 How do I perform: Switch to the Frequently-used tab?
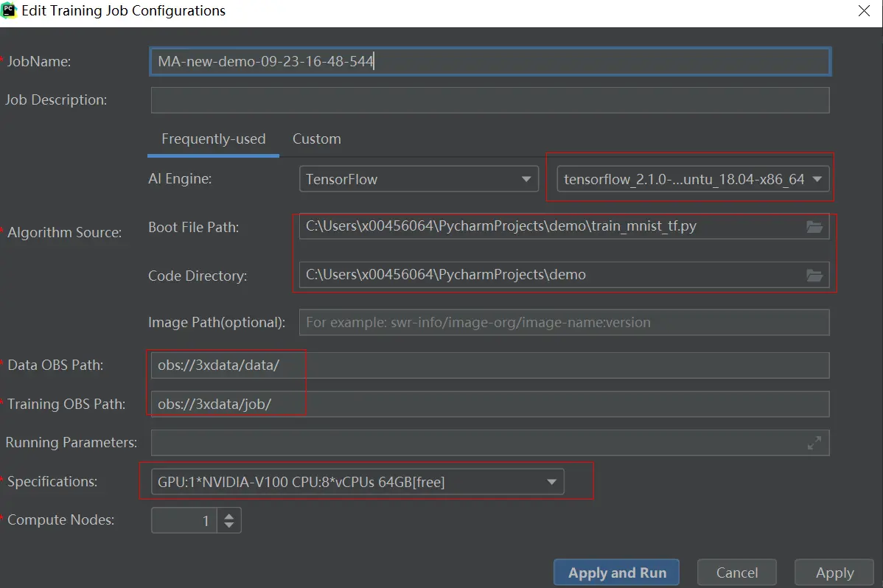(x=213, y=139)
